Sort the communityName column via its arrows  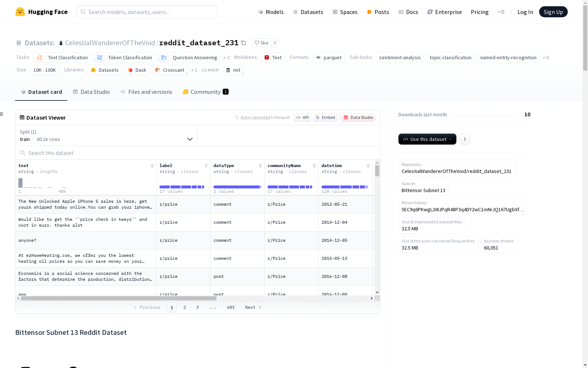coord(314,166)
